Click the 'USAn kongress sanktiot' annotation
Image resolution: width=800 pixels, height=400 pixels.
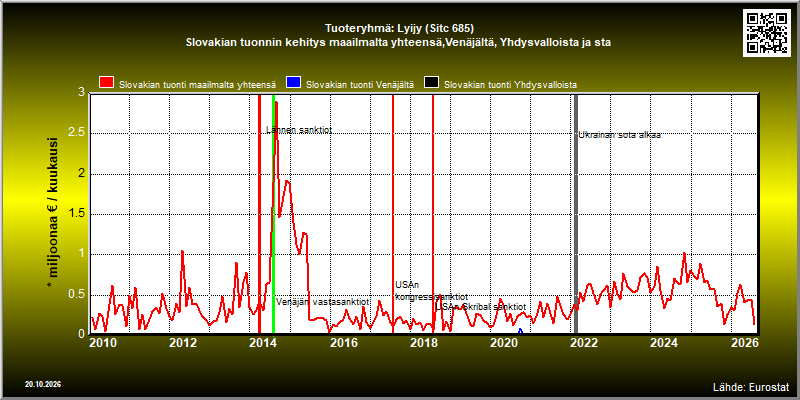(431, 291)
